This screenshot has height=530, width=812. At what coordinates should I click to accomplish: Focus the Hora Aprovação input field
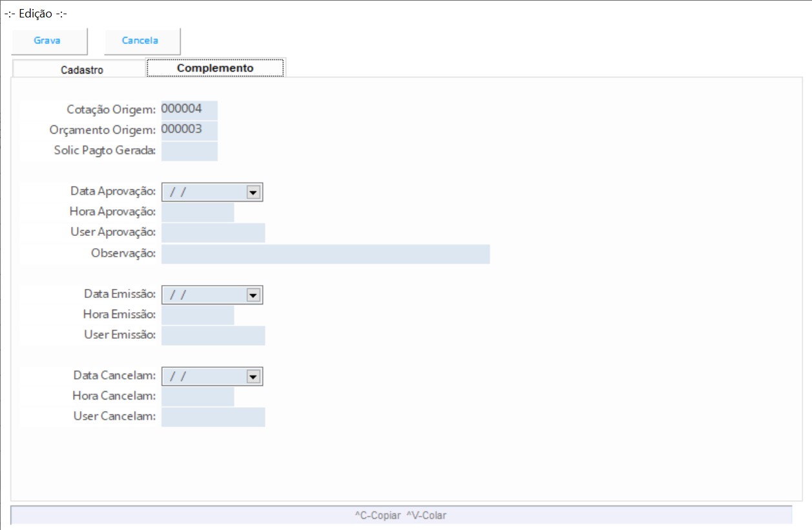pyautogui.click(x=198, y=212)
